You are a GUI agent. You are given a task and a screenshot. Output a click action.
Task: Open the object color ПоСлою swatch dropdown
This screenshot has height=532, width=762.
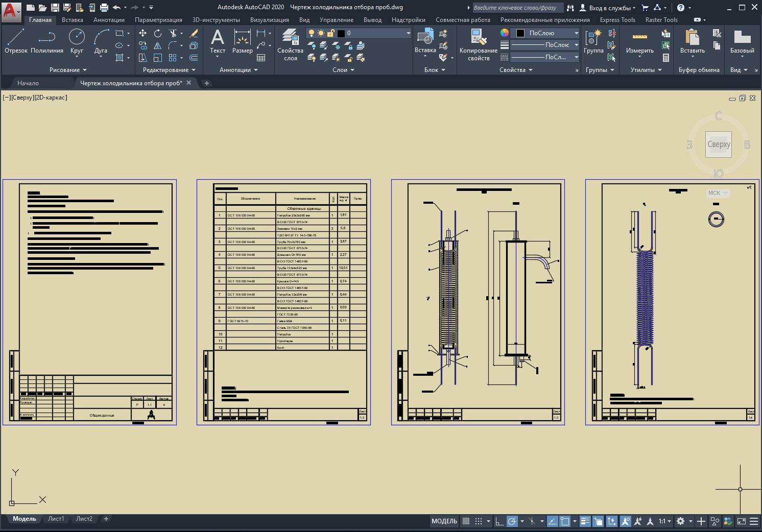[x=576, y=33]
